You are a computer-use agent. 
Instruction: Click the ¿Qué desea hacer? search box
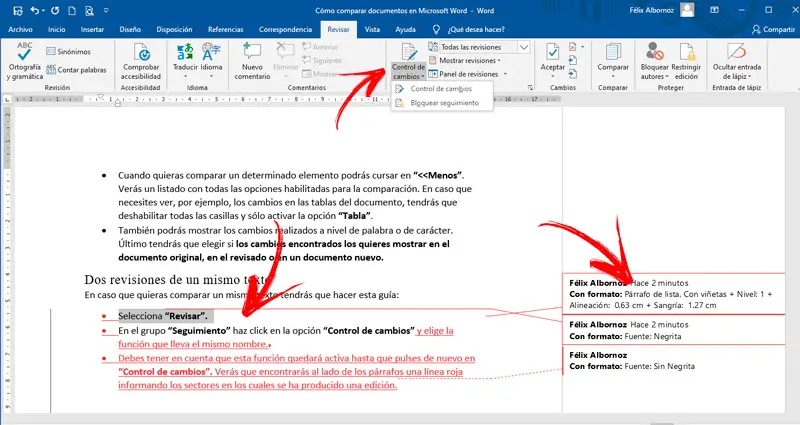[x=476, y=30]
